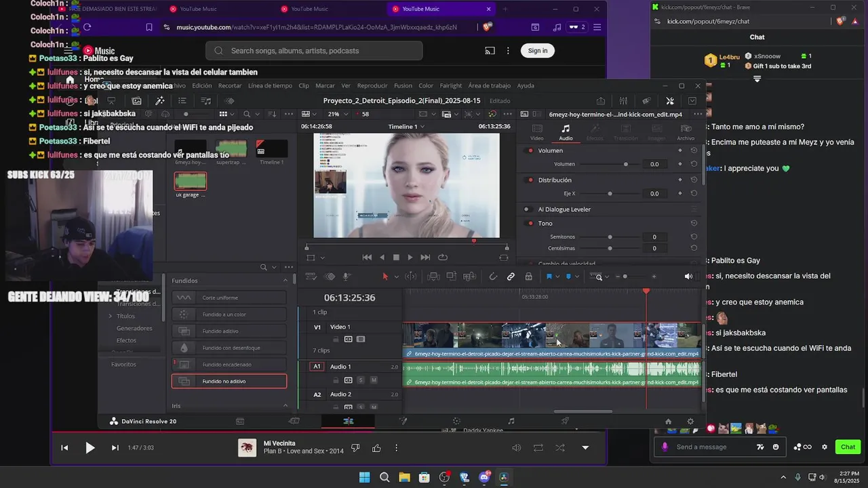Click the viewer play forward button

pos(410,257)
